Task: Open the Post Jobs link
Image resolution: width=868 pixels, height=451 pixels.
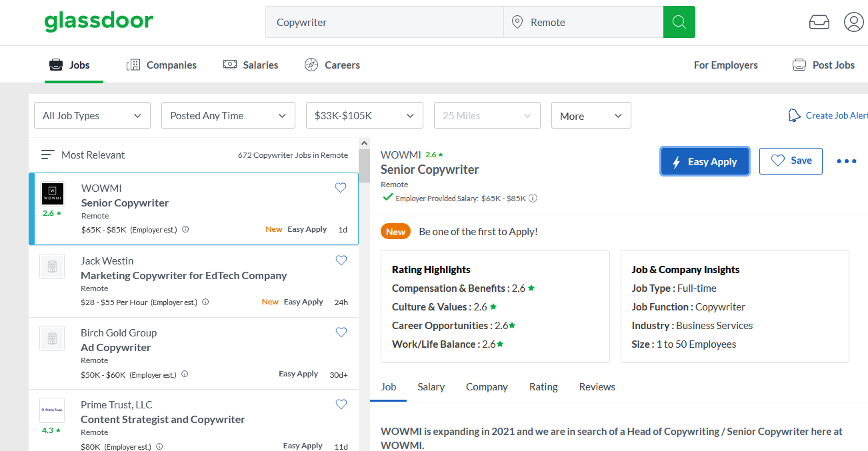Action: pos(823,65)
